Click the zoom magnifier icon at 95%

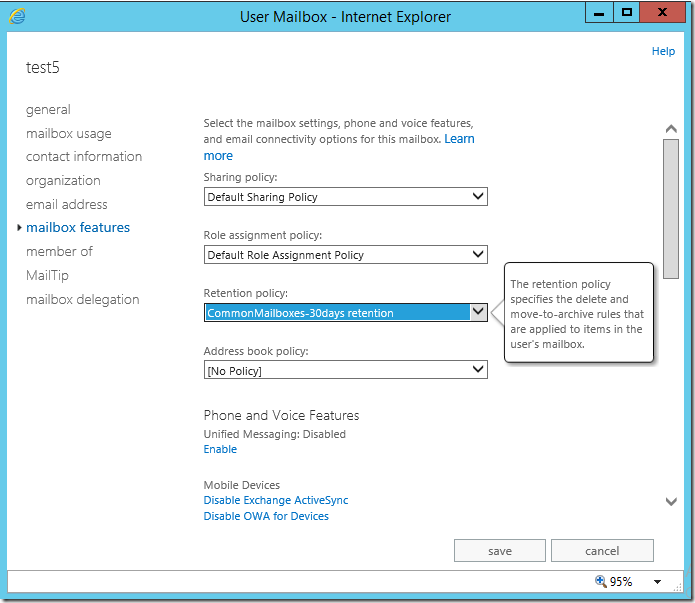[601, 581]
